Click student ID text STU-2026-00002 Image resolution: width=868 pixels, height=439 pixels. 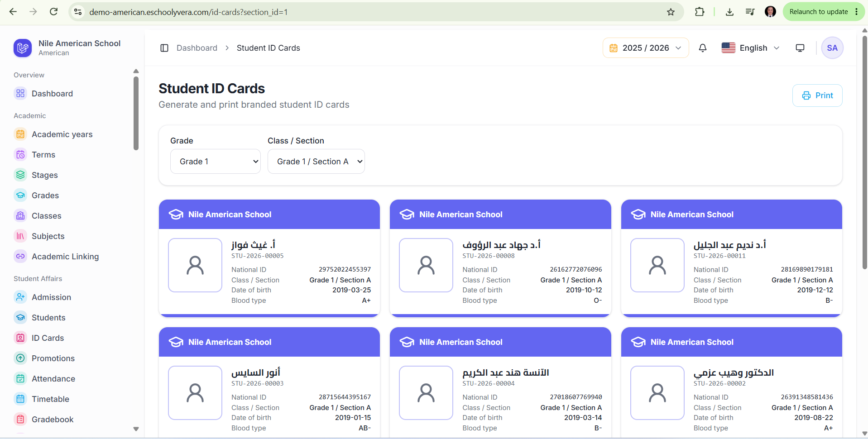(x=719, y=383)
